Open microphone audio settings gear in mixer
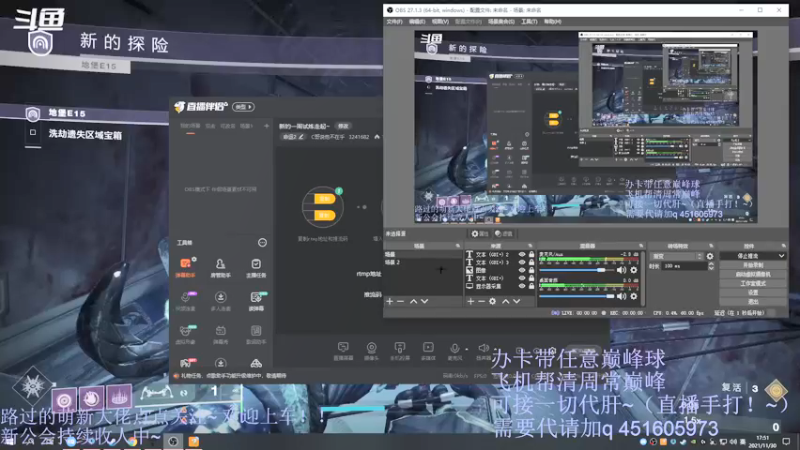The image size is (800, 450). (634, 270)
